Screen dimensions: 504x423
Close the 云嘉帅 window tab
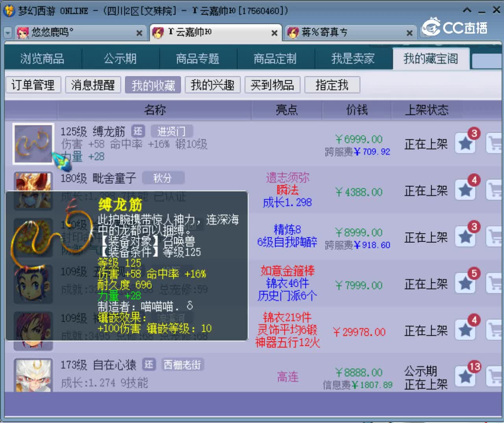(274, 33)
